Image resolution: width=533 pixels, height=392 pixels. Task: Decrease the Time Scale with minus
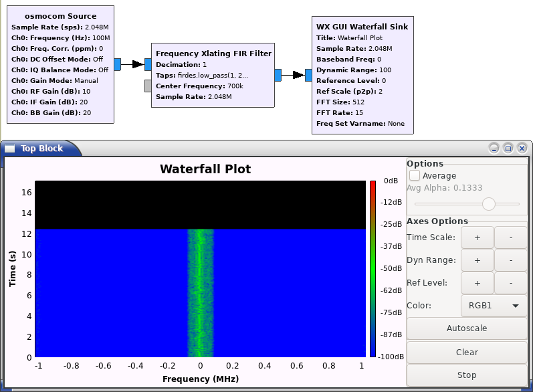[x=510, y=237]
